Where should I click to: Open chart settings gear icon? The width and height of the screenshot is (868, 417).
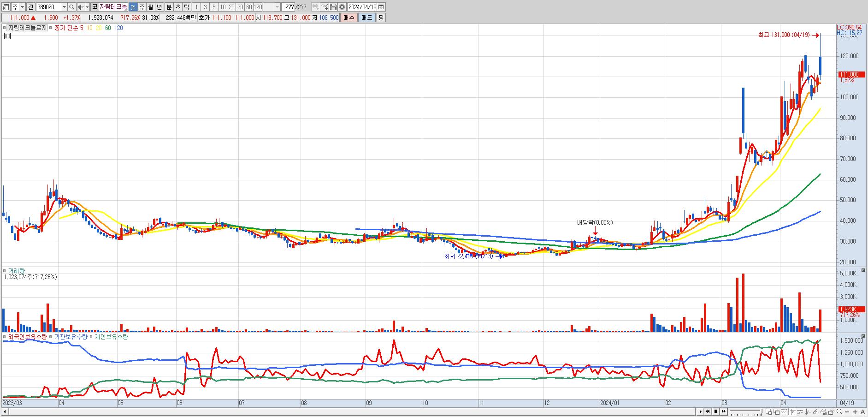[342, 7]
